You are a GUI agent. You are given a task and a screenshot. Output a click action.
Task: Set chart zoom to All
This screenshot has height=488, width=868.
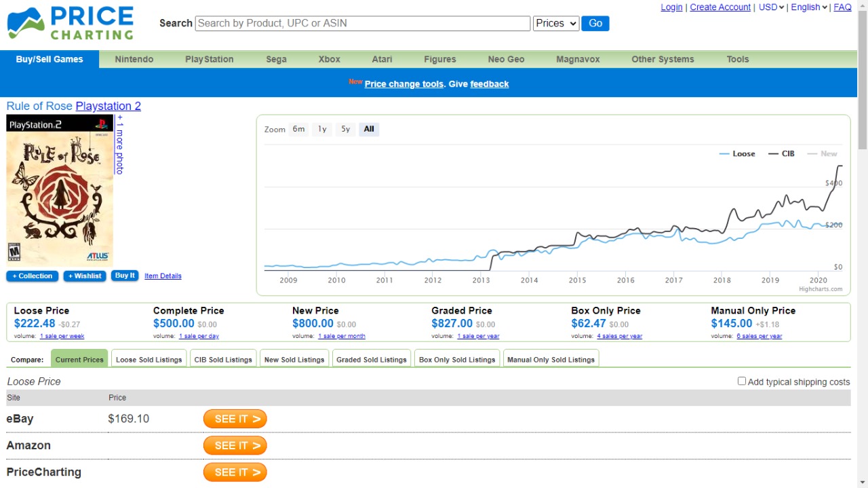(369, 129)
